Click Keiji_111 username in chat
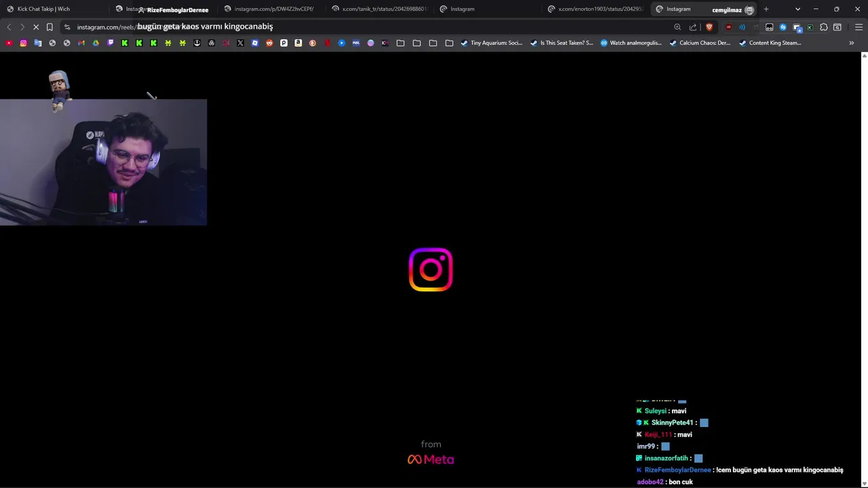868x488 pixels. coord(658,434)
